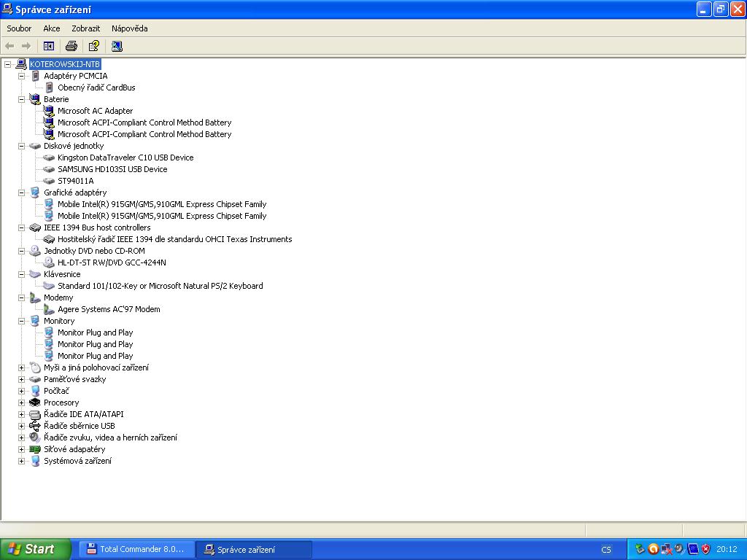Toggle the console tree pane toolbar icon
The height and width of the screenshot is (560, 747).
[x=49, y=46]
